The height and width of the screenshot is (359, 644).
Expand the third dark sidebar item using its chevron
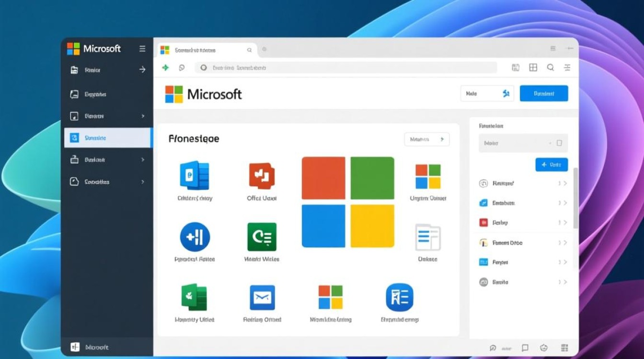(143, 116)
